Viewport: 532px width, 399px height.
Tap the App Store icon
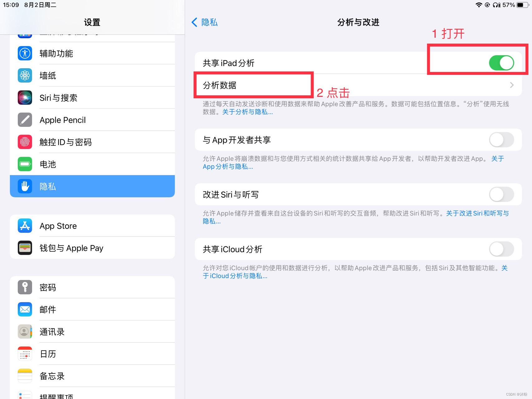click(25, 226)
